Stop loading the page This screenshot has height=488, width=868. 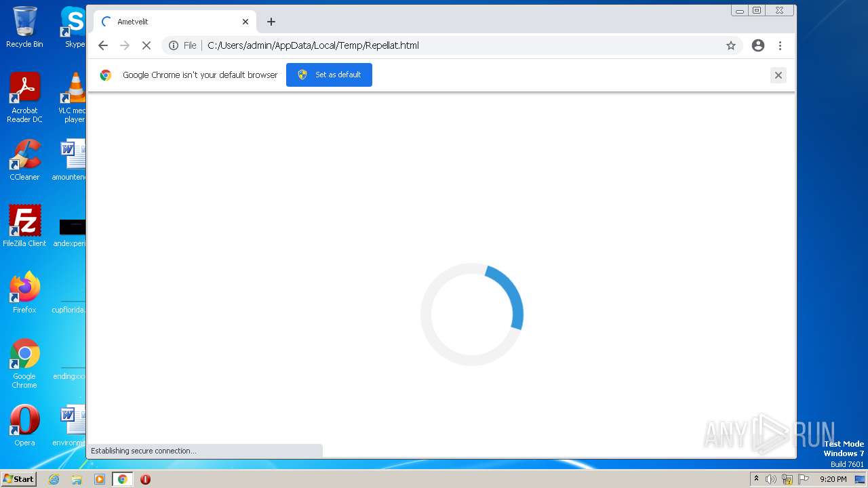[x=146, y=45]
